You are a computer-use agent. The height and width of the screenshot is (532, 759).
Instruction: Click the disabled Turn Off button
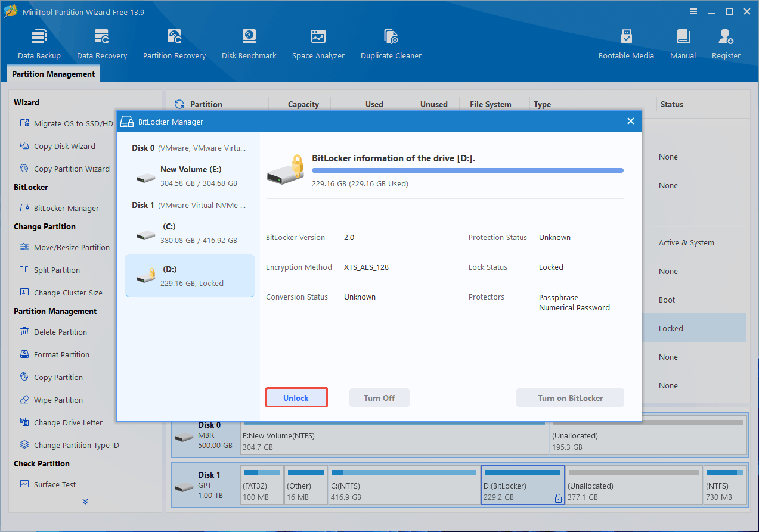tap(379, 398)
